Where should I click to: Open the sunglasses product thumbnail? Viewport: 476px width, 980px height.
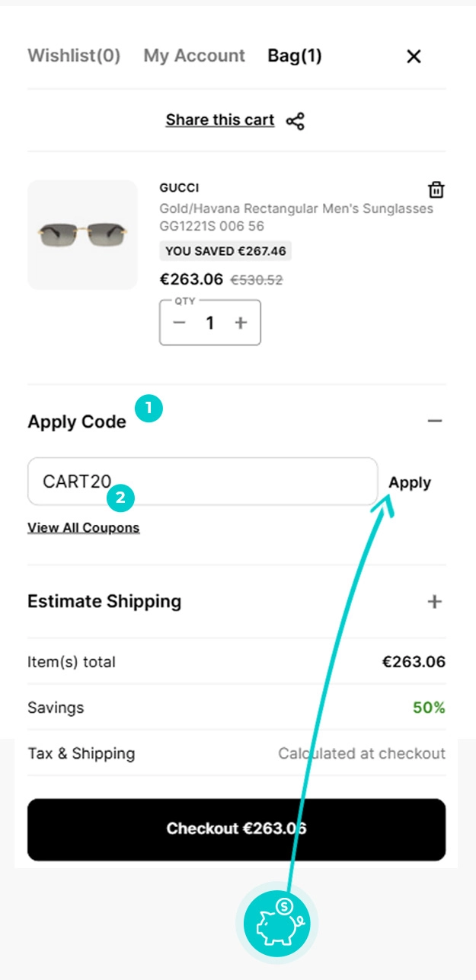(x=82, y=234)
